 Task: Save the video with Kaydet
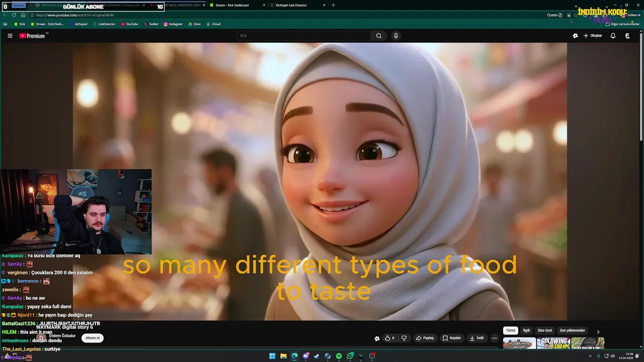tap(452, 338)
